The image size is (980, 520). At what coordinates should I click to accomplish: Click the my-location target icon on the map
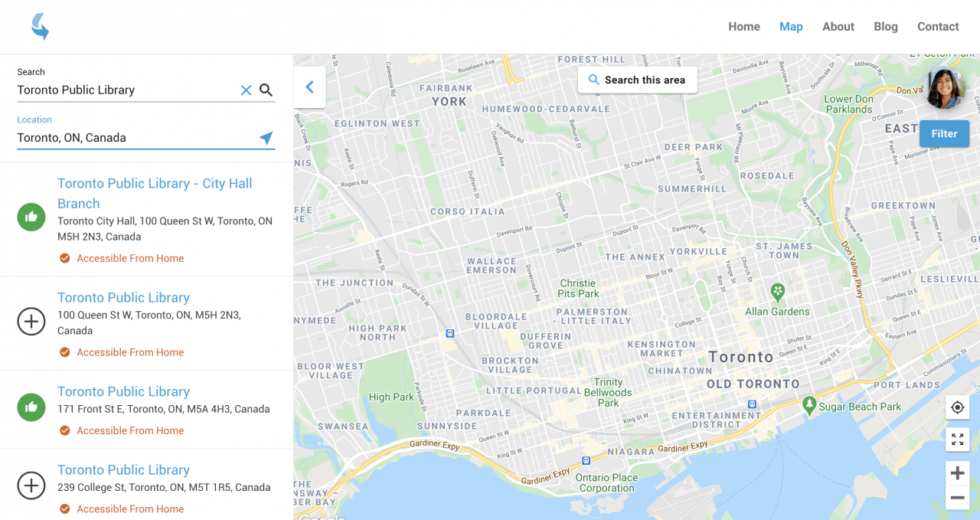pos(957,407)
